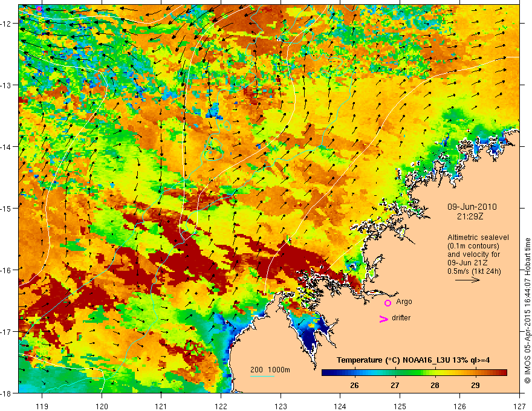This screenshot has width=532, height=411.
Task: Click the '127' longitude axis label
Action: point(519,406)
